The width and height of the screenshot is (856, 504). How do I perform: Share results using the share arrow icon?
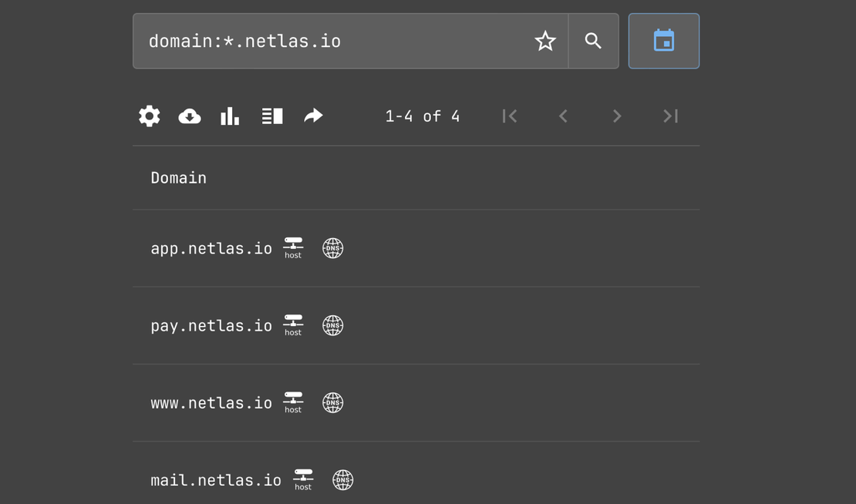tap(312, 116)
